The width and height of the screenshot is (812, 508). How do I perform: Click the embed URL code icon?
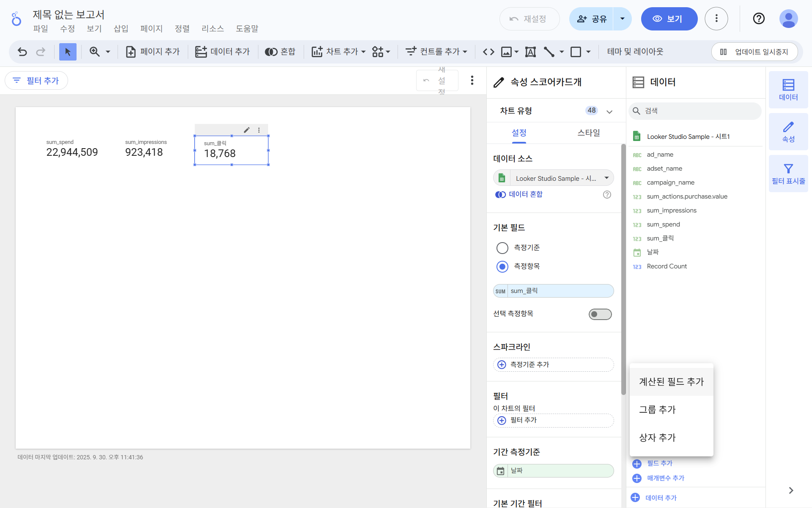tap(488, 52)
